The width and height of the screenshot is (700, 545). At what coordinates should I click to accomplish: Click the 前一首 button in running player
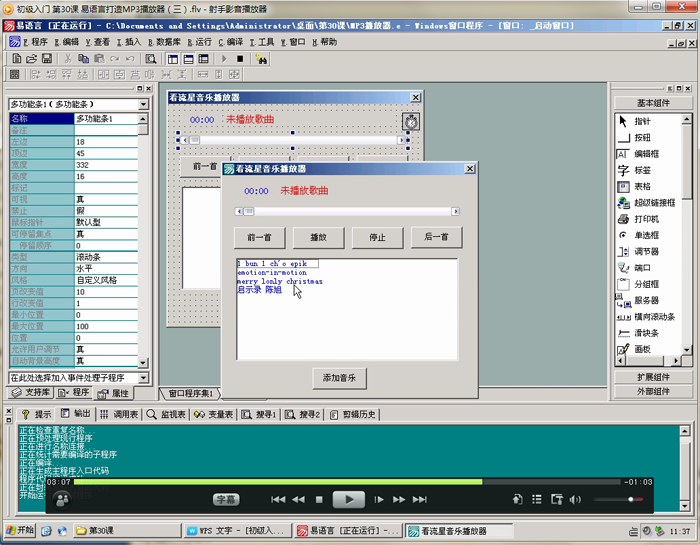coord(260,237)
